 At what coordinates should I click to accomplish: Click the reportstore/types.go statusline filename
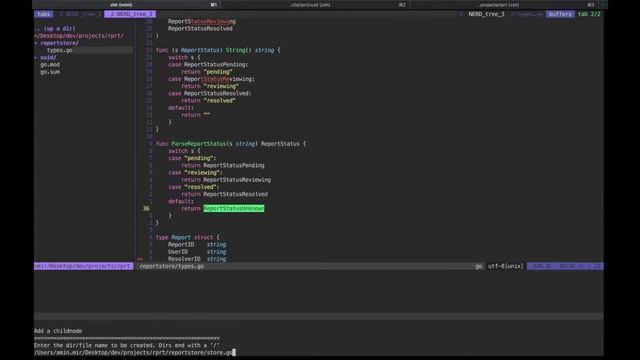(x=171, y=266)
